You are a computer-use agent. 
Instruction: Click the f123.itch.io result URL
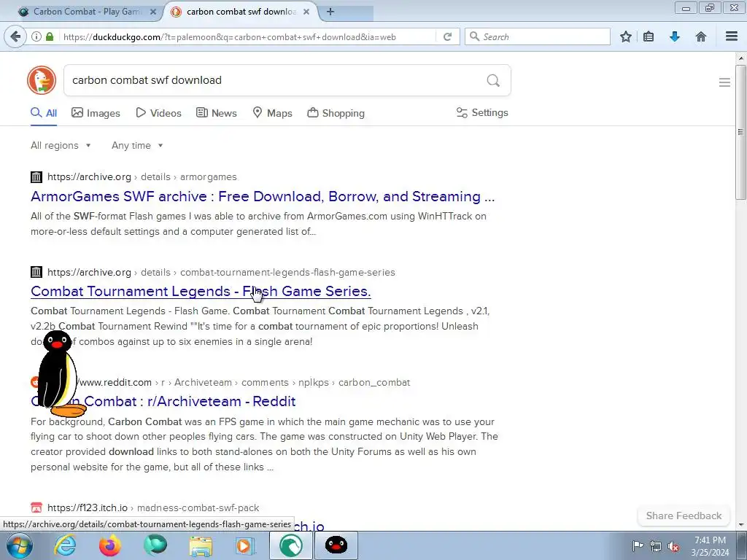pyautogui.click(x=153, y=507)
